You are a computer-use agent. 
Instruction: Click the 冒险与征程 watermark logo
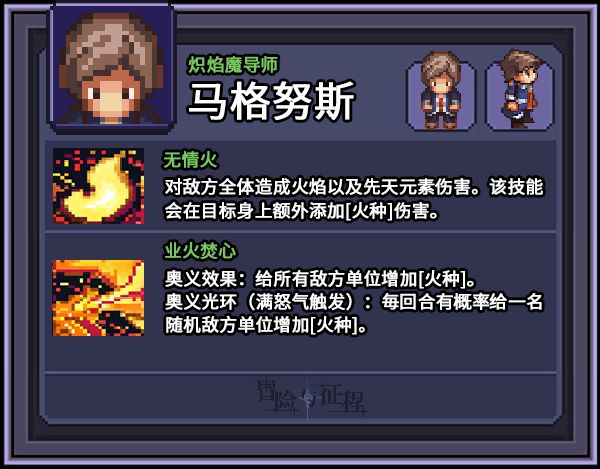coord(312,398)
